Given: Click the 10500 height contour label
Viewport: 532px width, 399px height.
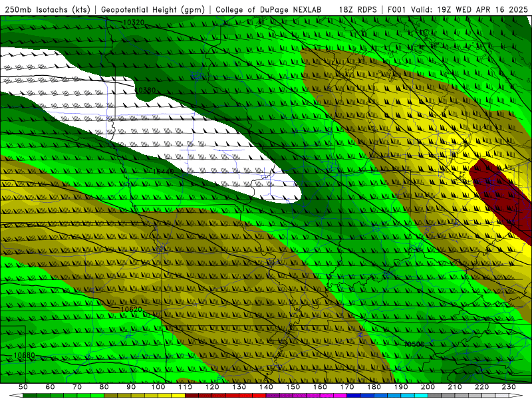Looking at the screenshot, I should pos(414,344).
